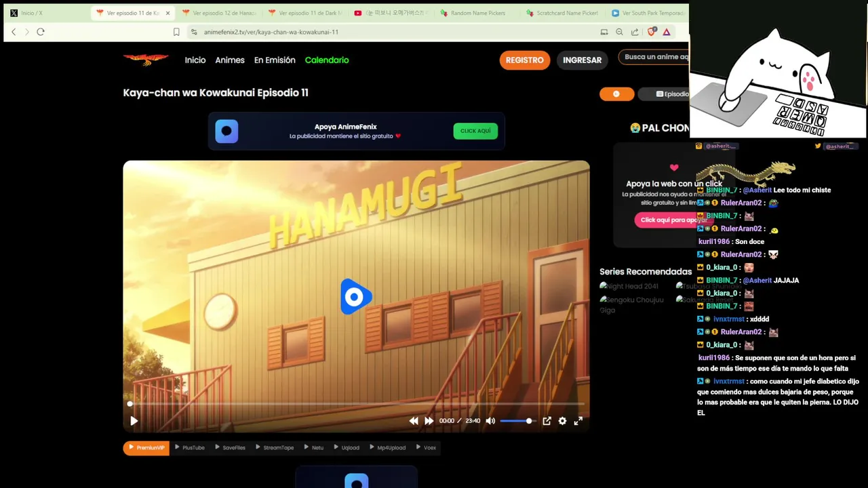Image resolution: width=868 pixels, height=488 pixels.
Task: Play the video with the center play button
Action: click(x=355, y=297)
